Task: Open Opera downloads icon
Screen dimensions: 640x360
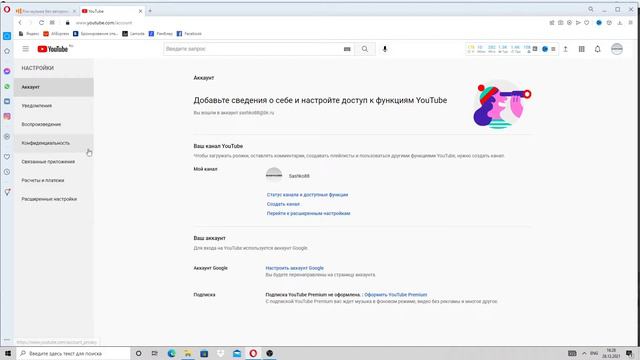Action: (620, 23)
